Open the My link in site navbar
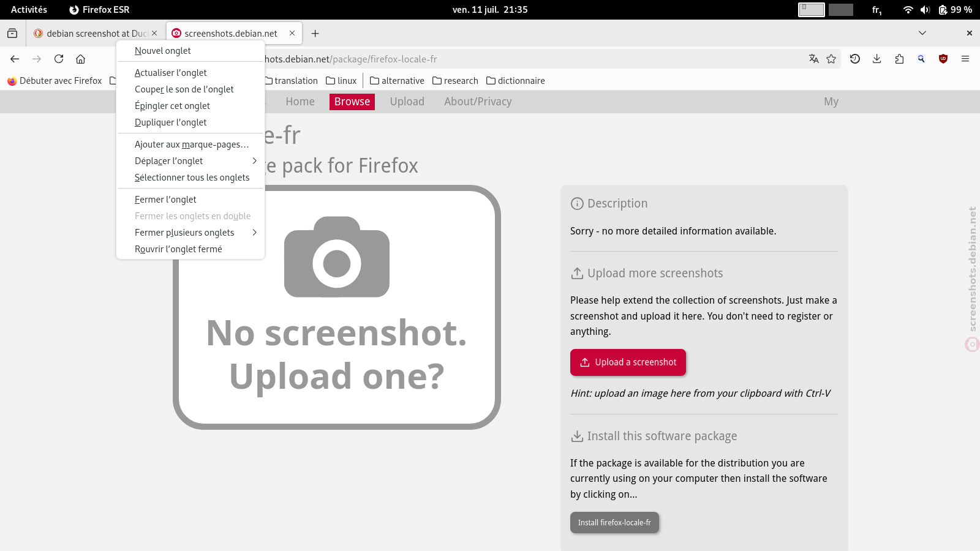Viewport: 980px width, 551px height. [831, 102]
